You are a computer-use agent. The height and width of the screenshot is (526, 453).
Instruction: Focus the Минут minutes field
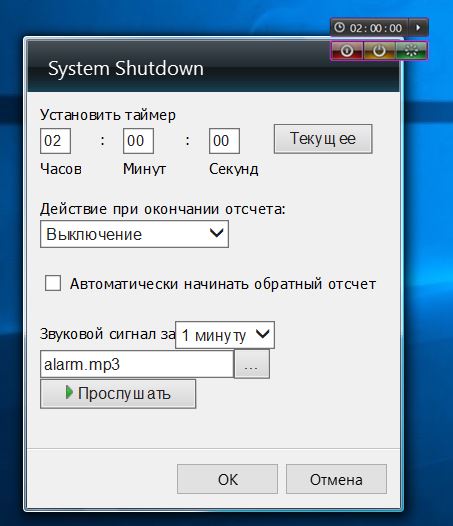tap(138, 141)
